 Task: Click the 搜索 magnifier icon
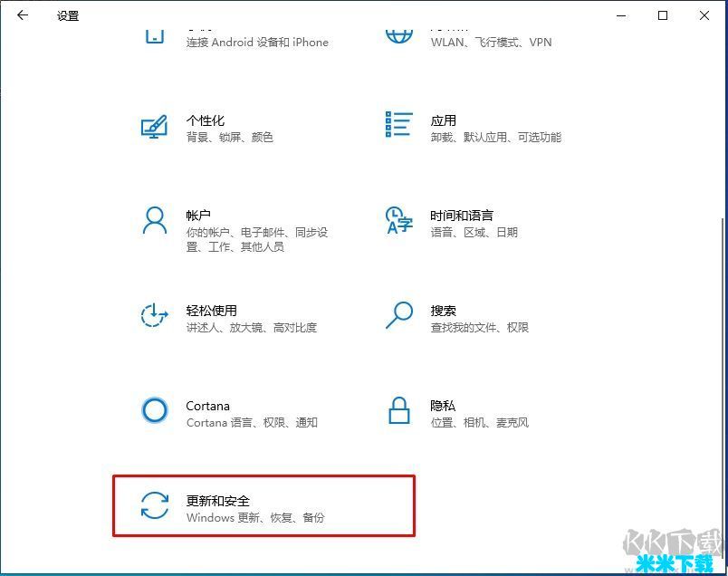tap(398, 315)
